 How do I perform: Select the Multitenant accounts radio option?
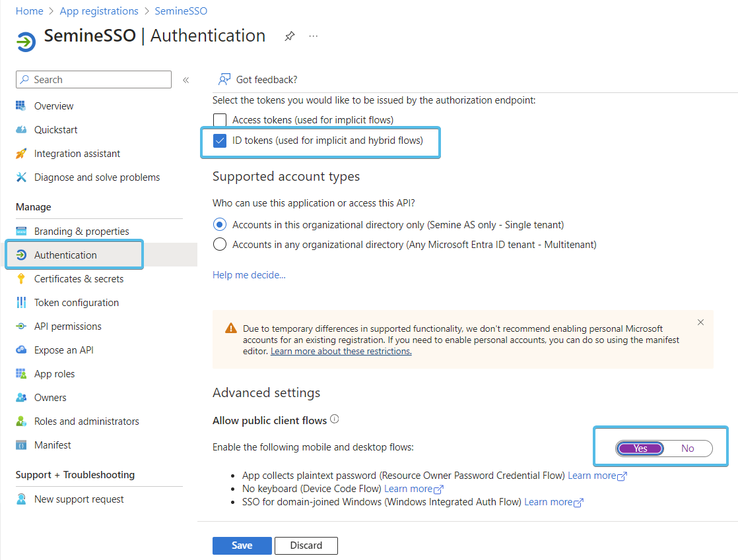(x=220, y=245)
